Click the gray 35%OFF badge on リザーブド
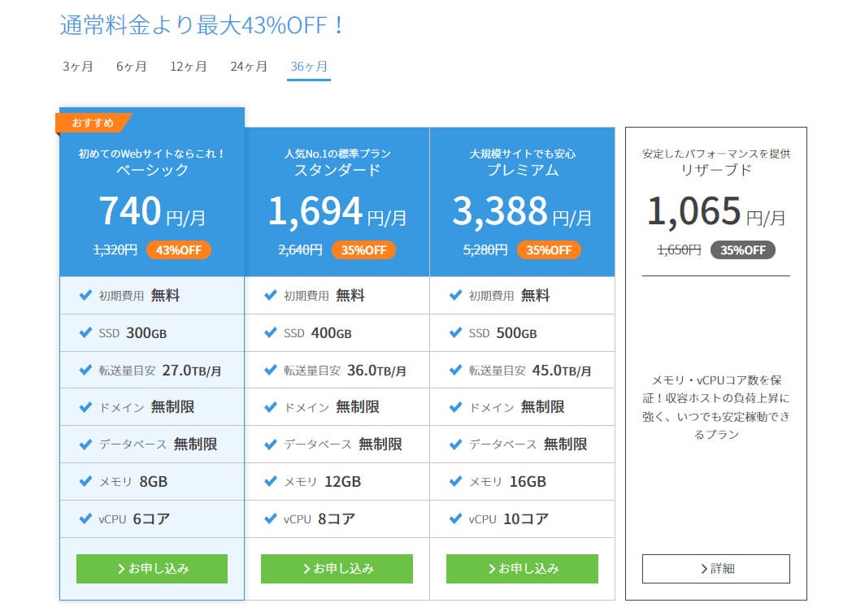This screenshot has width=865, height=616. coord(742,250)
